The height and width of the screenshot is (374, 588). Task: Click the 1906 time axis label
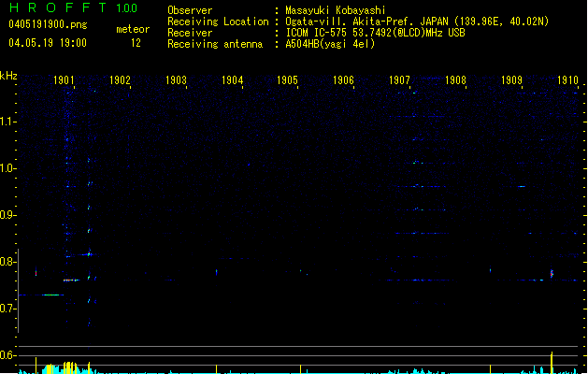[x=343, y=80]
